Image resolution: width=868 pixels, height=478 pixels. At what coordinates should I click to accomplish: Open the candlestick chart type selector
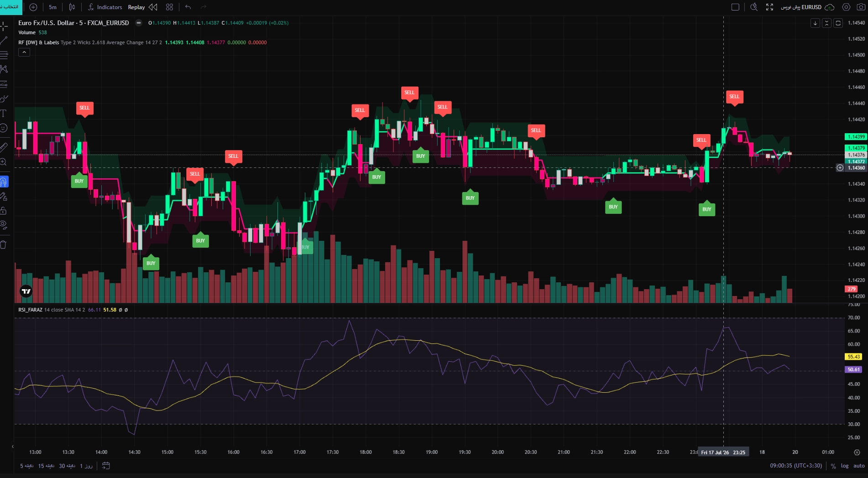(72, 7)
